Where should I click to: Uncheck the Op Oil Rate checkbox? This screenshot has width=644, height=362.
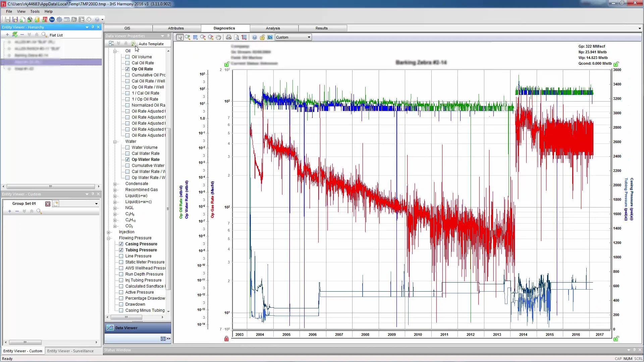coord(127,69)
